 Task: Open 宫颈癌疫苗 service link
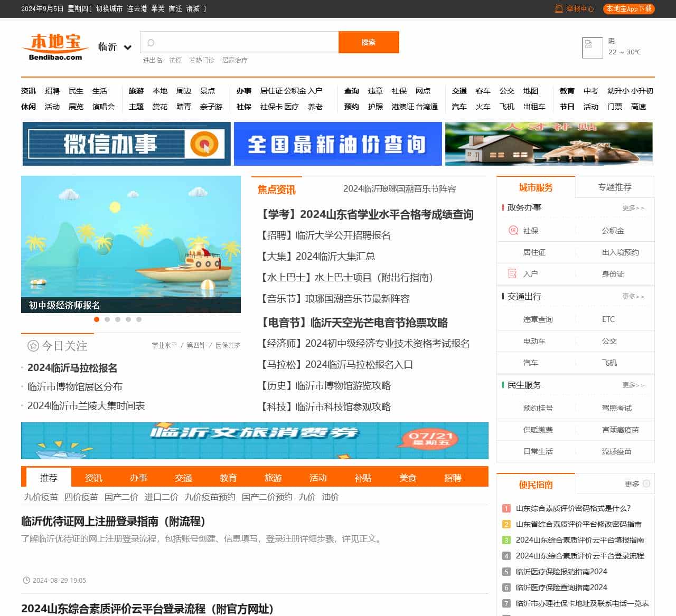pos(621,429)
